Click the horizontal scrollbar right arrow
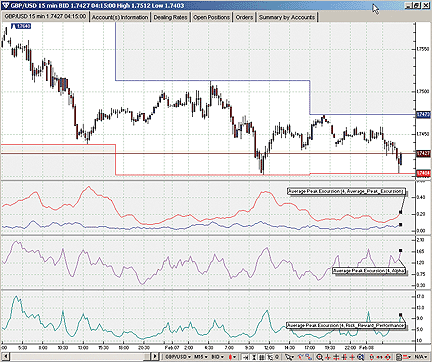This screenshot has height=362, width=432. click(x=155, y=357)
